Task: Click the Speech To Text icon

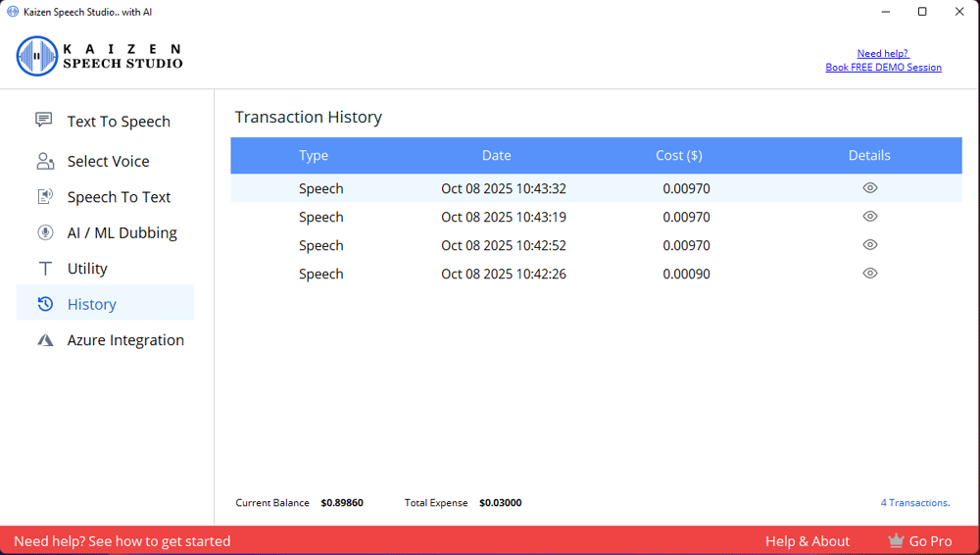Action: [x=45, y=197]
